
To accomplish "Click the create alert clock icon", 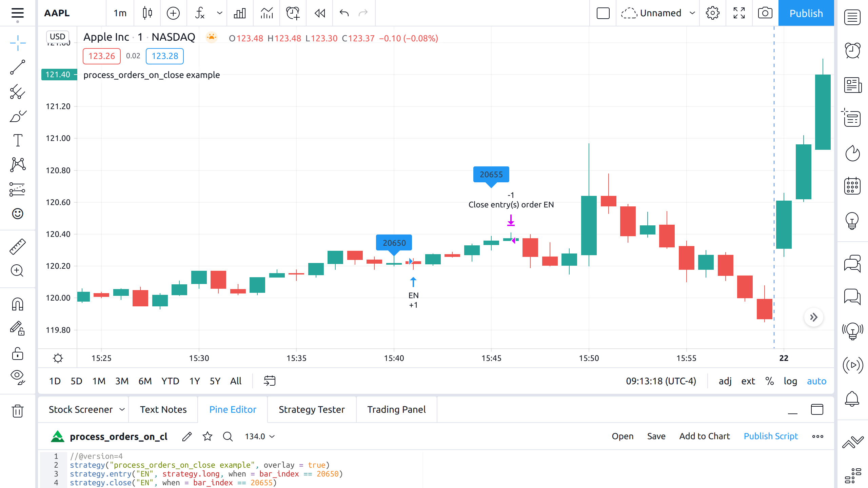I will pos(293,13).
